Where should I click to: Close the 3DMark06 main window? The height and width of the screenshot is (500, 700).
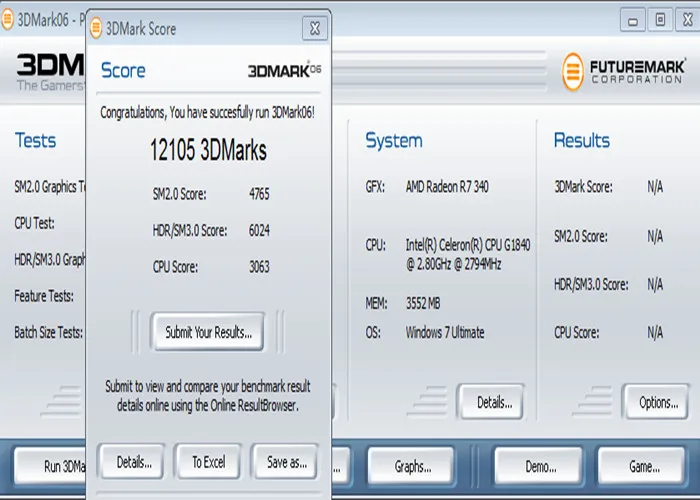[x=688, y=20]
